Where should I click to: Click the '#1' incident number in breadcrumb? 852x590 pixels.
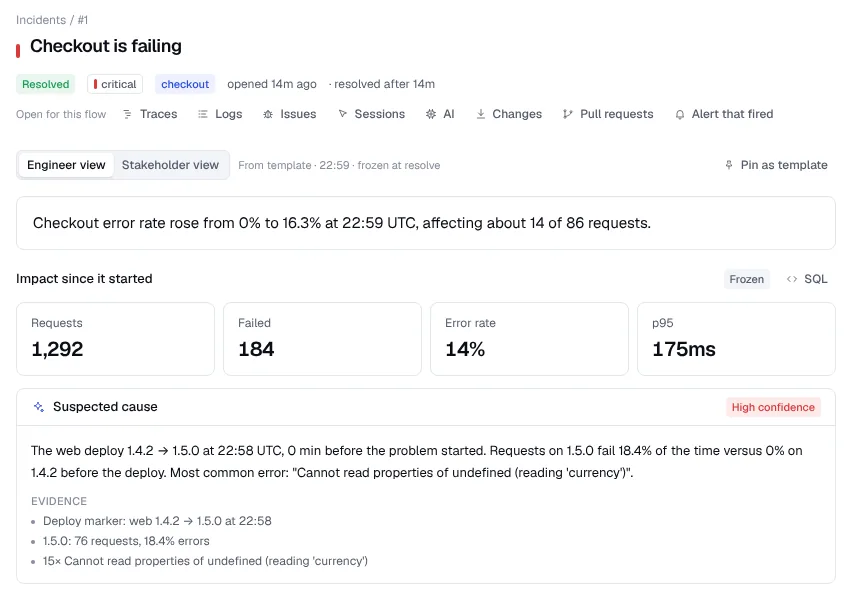click(x=83, y=20)
